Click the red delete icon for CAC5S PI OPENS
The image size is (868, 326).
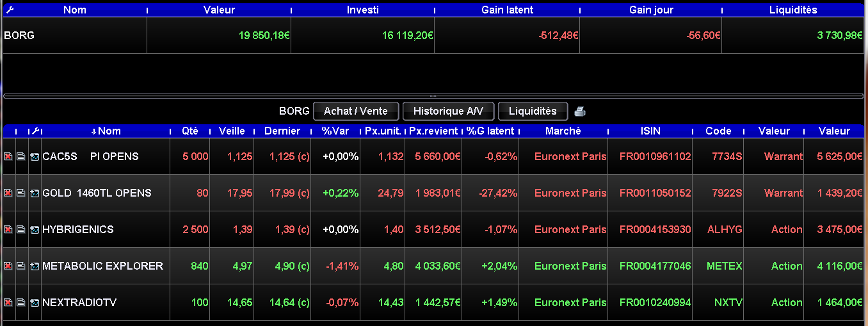point(8,157)
